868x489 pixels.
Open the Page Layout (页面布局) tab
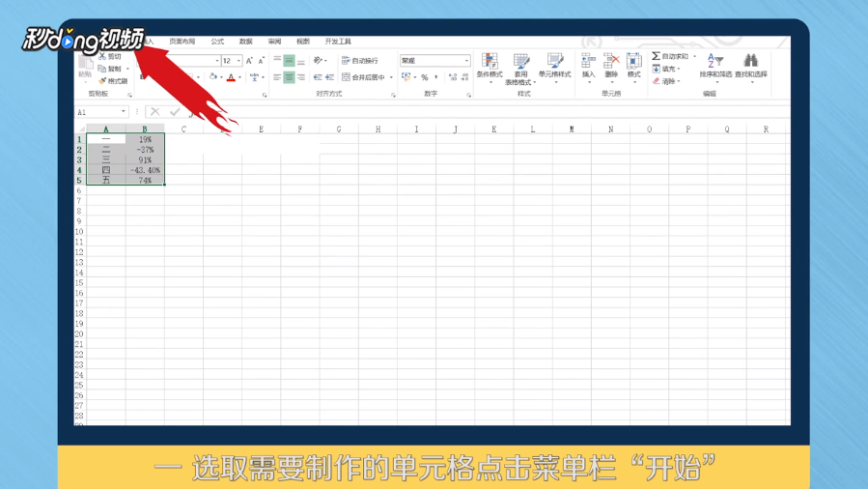[182, 42]
